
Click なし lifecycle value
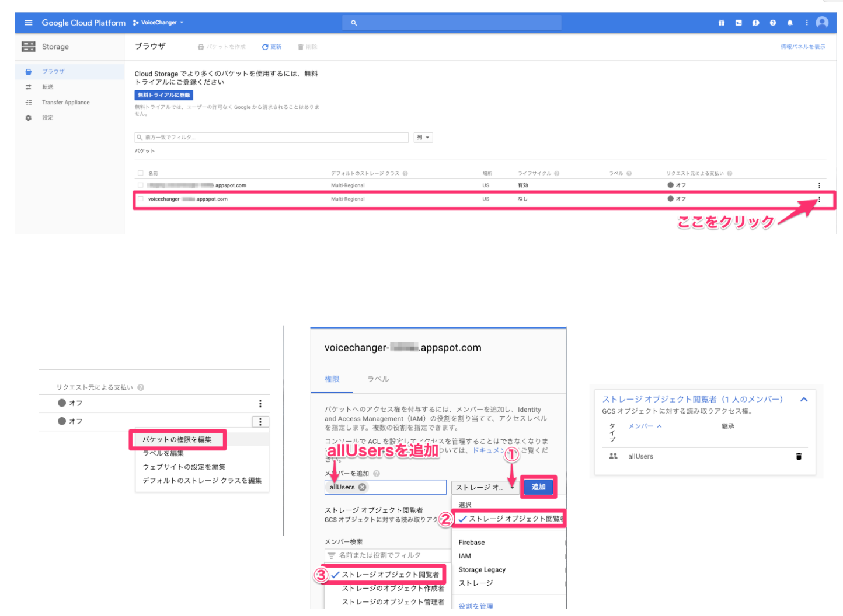point(522,199)
